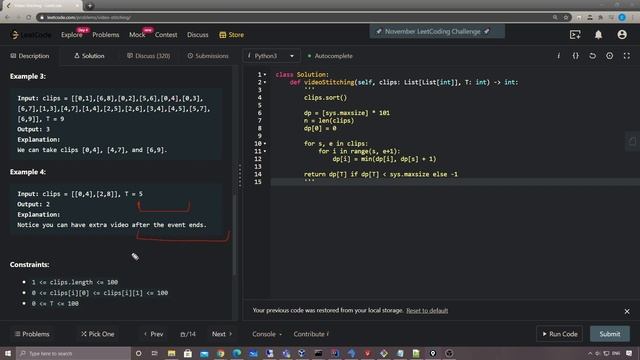The image size is (640, 360).
Task: Place cursor on code line 15
Action: coord(455,182)
